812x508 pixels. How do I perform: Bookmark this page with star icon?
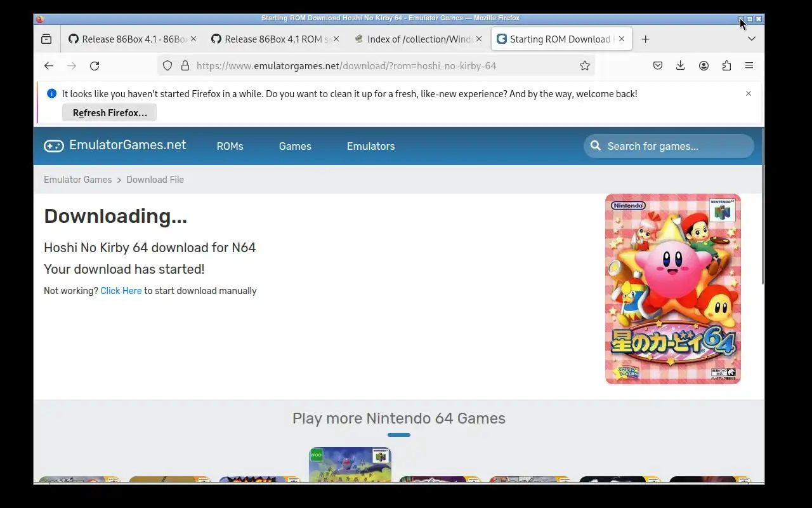click(x=585, y=65)
